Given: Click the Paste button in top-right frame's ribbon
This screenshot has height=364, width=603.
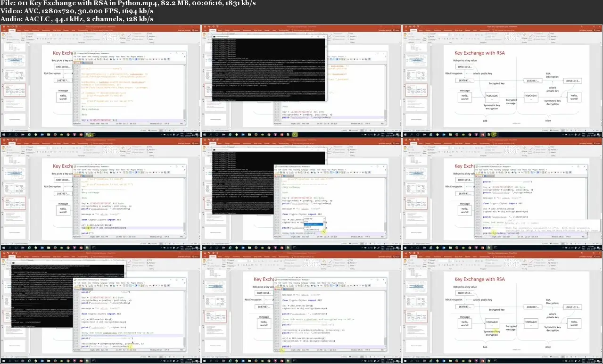Looking at the screenshot, I should pyautogui.click(x=405, y=36).
